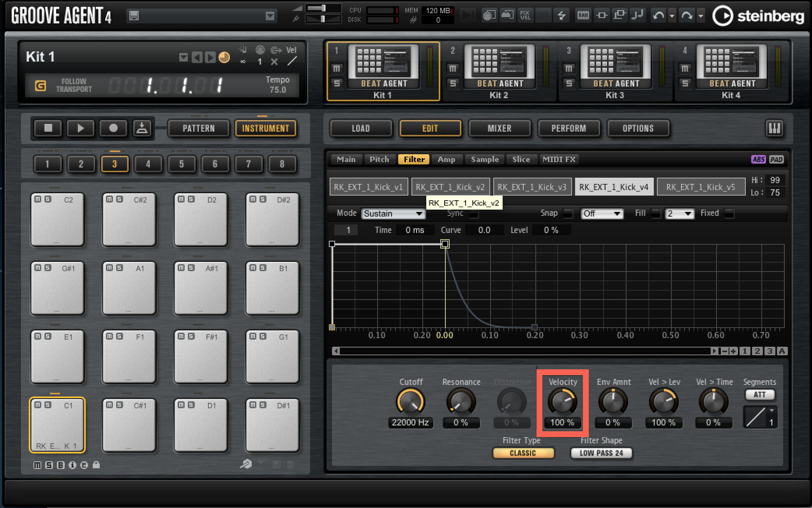Image resolution: width=812 pixels, height=508 pixels.
Task: Click the redo arrow icon
Action: coord(687,16)
